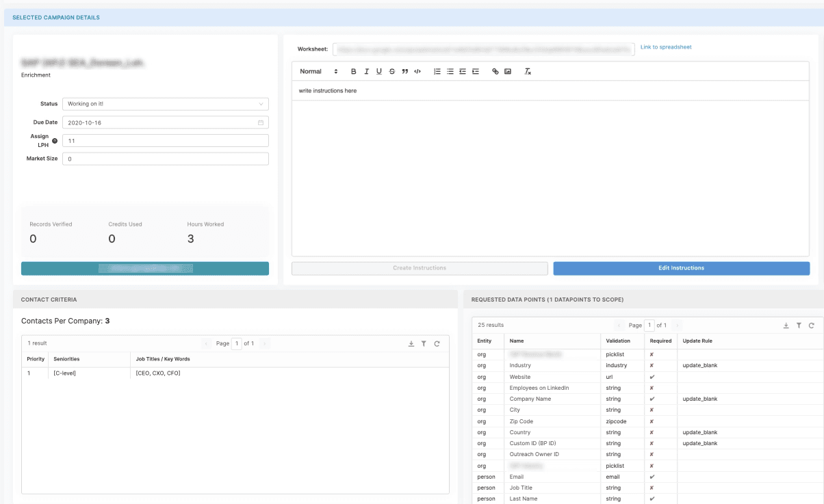Toggle strikethrough text in the editor
Screen dimensions: 824x504
(x=392, y=71)
